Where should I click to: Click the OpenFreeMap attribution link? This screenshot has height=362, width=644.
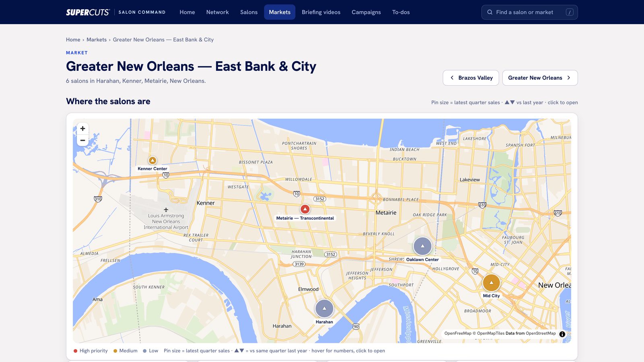458,333
